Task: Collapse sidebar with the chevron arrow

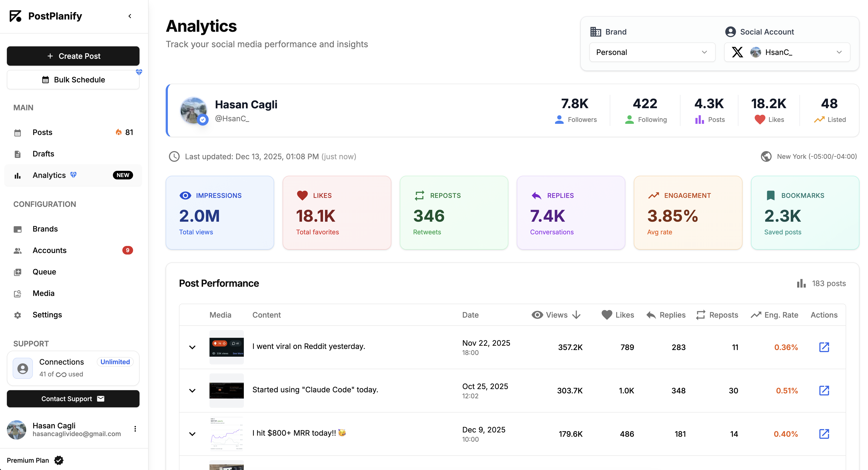Action: [x=130, y=16]
